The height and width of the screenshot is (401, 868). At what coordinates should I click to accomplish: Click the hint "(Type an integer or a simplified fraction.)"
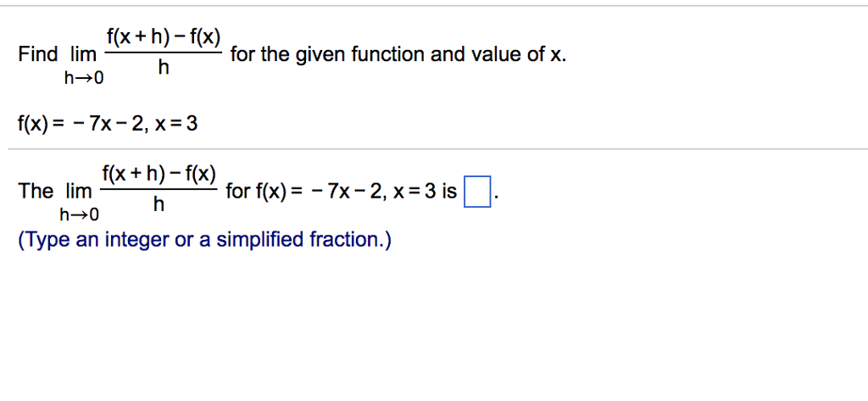[205, 241]
